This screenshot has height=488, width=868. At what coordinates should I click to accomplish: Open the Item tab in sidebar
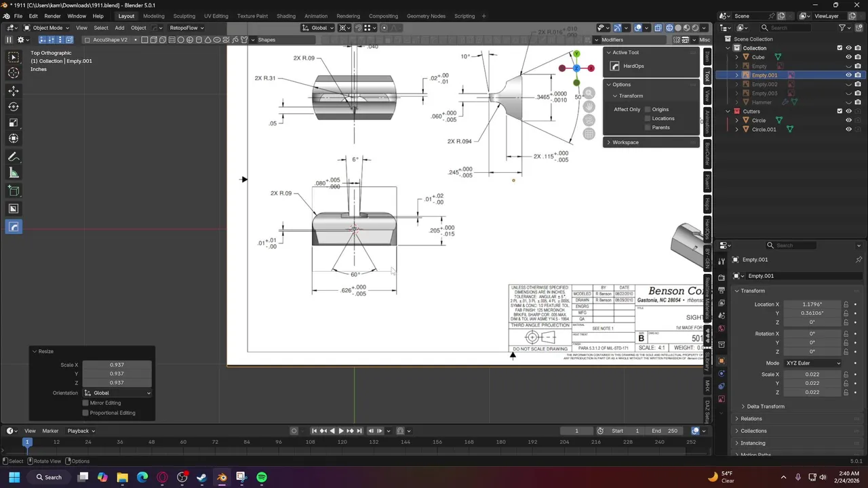click(x=707, y=57)
